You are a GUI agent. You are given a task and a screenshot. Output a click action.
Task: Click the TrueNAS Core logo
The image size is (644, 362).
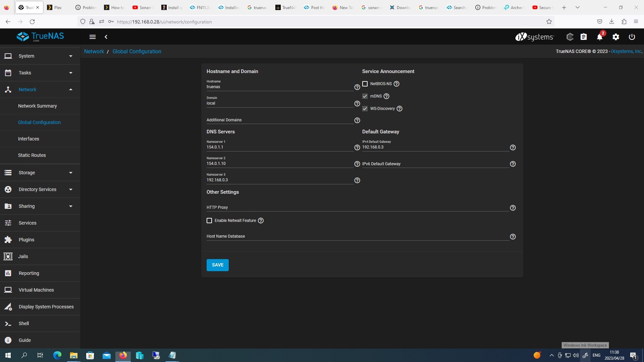click(x=40, y=37)
